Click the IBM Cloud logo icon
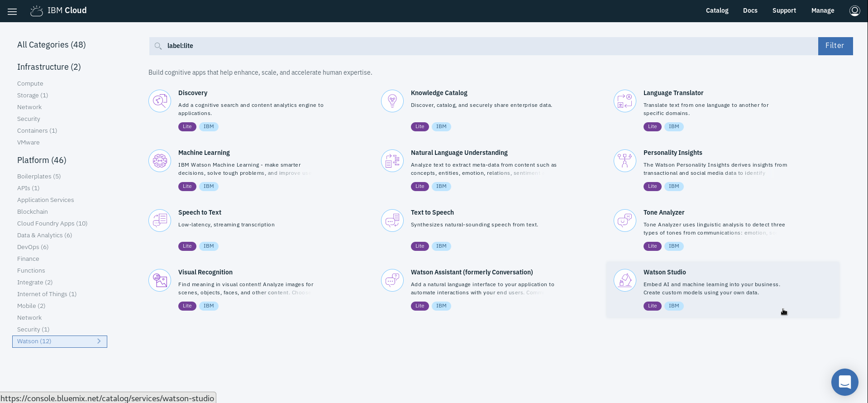Viewport: 868px width, 403px height. [37, 11]
